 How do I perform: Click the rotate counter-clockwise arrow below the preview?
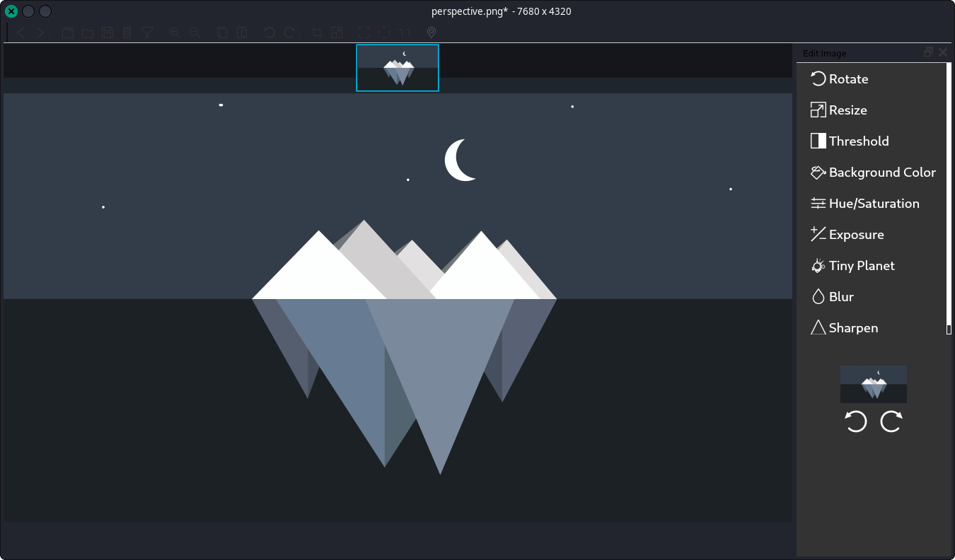856,422
